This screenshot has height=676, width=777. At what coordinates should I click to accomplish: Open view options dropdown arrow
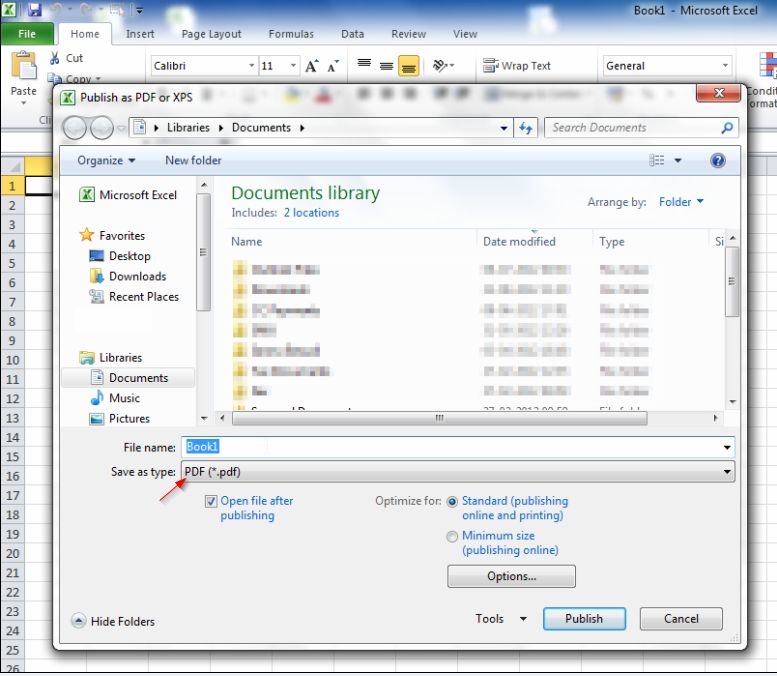click(x=678, y=160)
